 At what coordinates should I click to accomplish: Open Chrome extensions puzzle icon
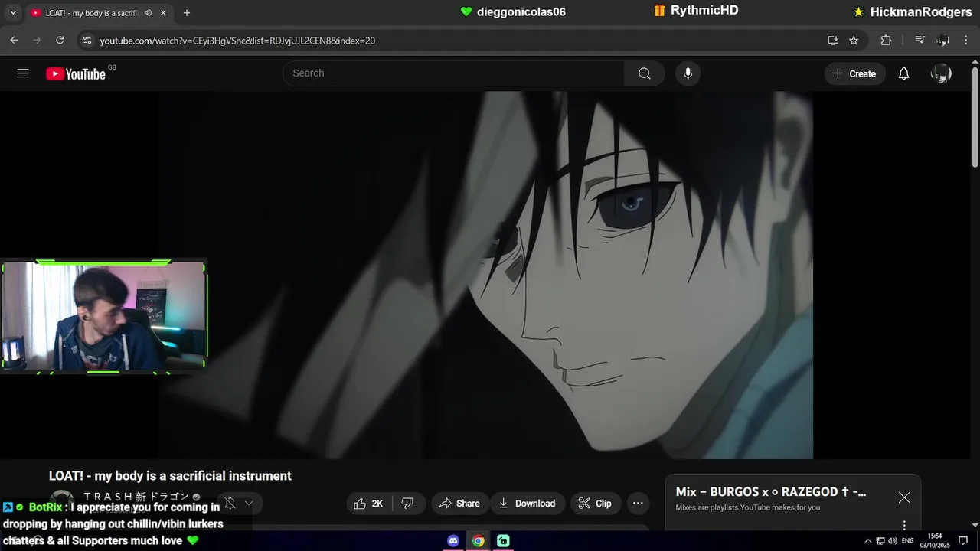tap(886, 41)
